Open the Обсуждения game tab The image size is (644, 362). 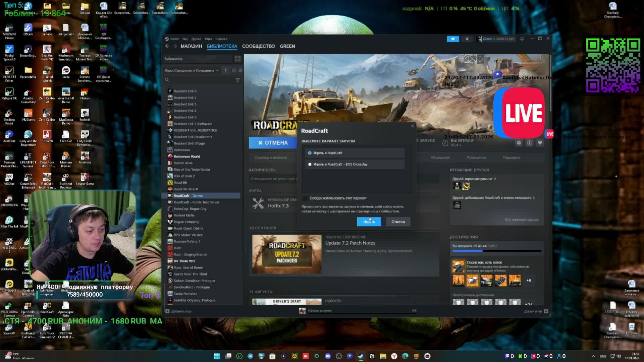click(440, 158)
